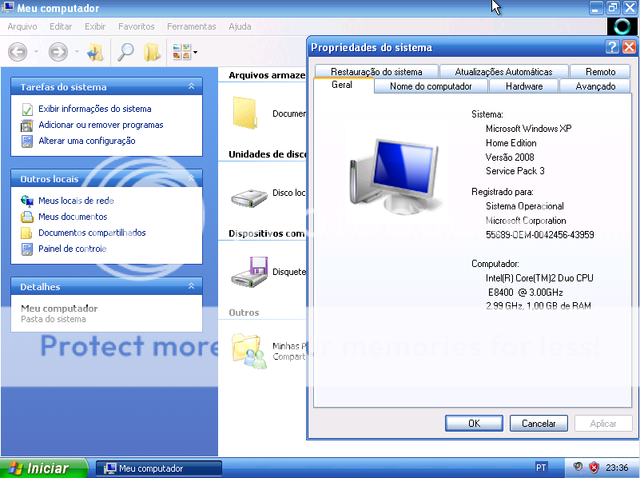Click the Forward arrow toolbar button

click(58, 51)
